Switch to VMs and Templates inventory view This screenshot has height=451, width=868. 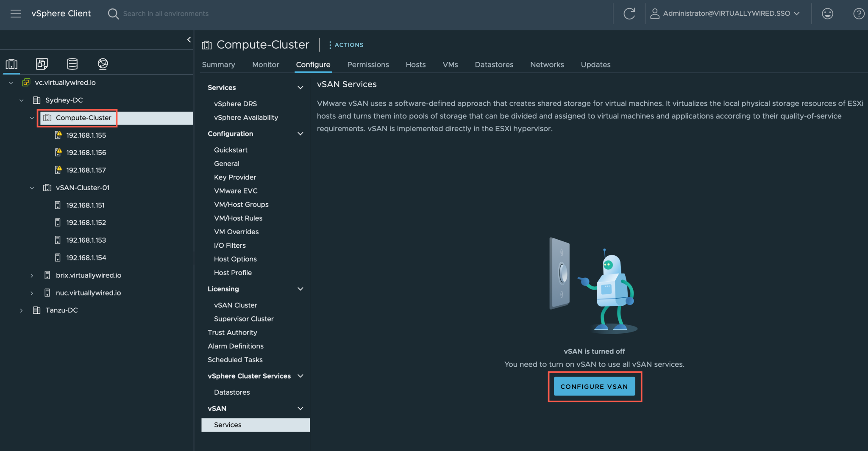[x=42, y=64]
